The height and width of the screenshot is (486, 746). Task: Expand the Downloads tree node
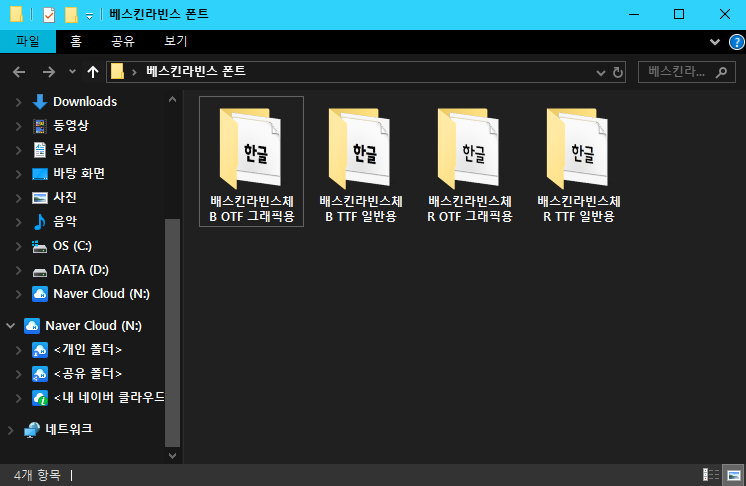(18, 102)
